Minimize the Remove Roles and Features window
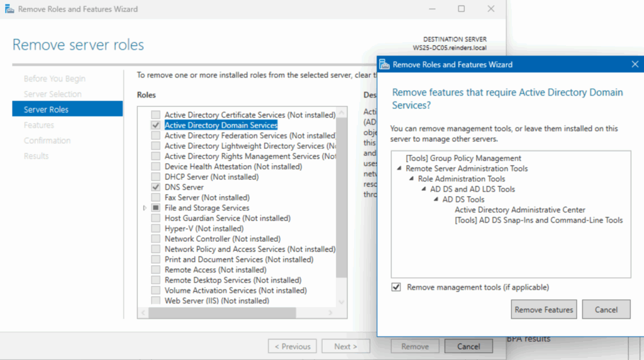This screenshot has height=360, width=644. tap(432, 9)
